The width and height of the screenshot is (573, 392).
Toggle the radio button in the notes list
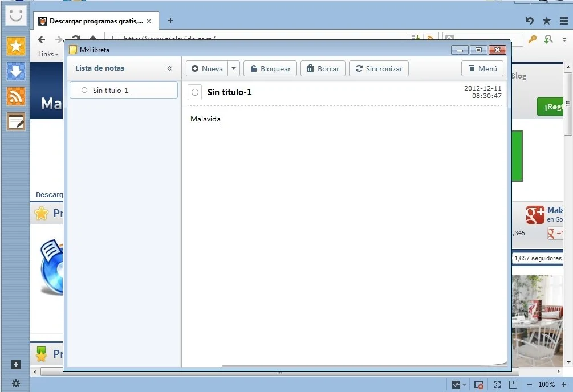[x=84, y=90]
